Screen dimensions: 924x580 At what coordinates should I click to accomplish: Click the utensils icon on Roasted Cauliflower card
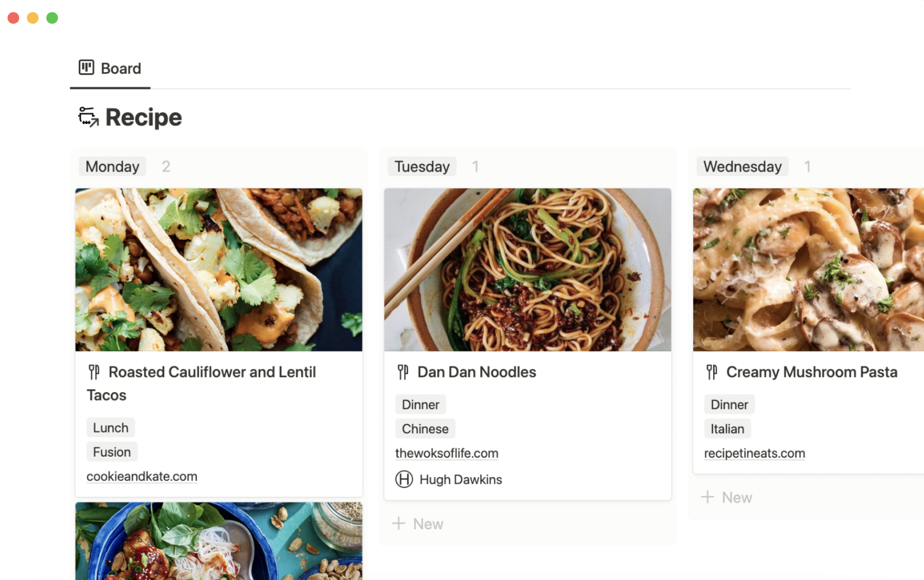[x=94, y=372]
